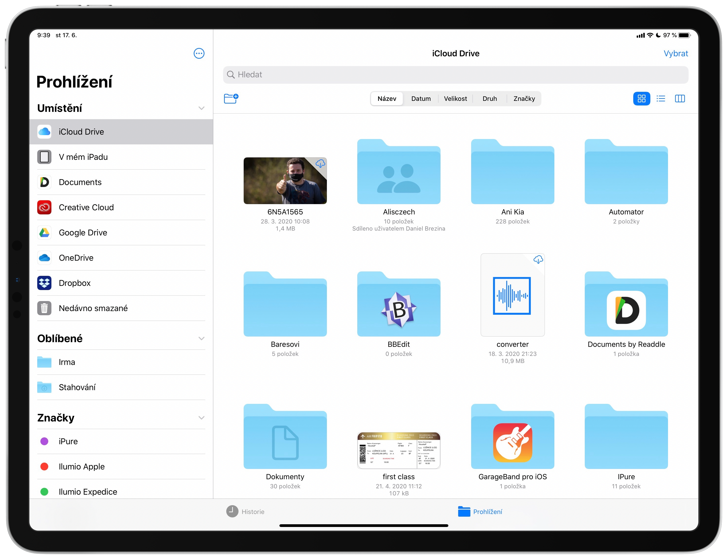Collapse the Umístění section

[x=201, y=108]
